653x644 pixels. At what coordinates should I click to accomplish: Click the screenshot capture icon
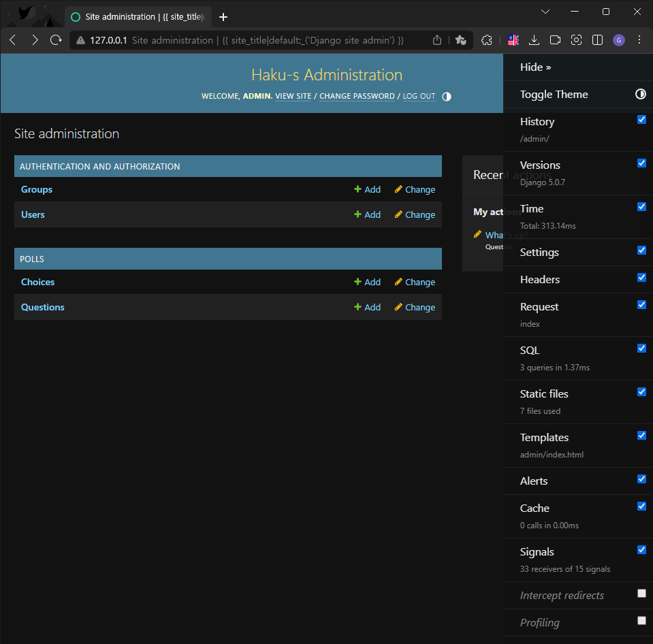click(x=576, y=40)
